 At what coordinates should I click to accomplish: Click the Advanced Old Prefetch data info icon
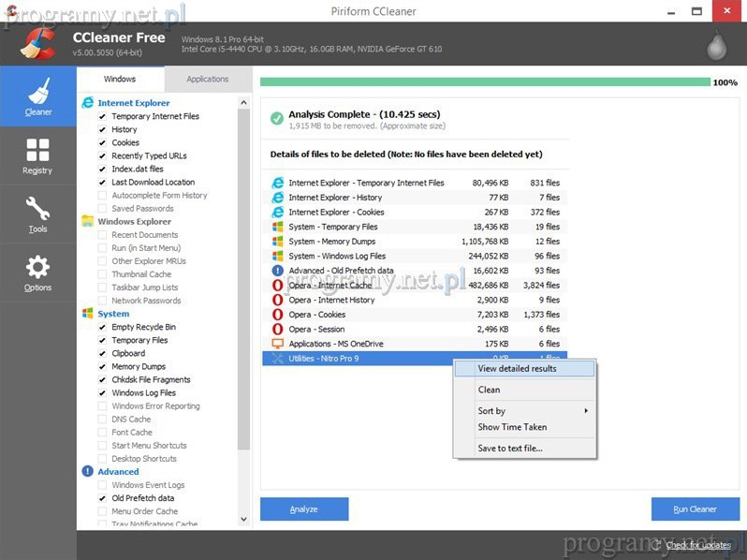tap(277, 271)
